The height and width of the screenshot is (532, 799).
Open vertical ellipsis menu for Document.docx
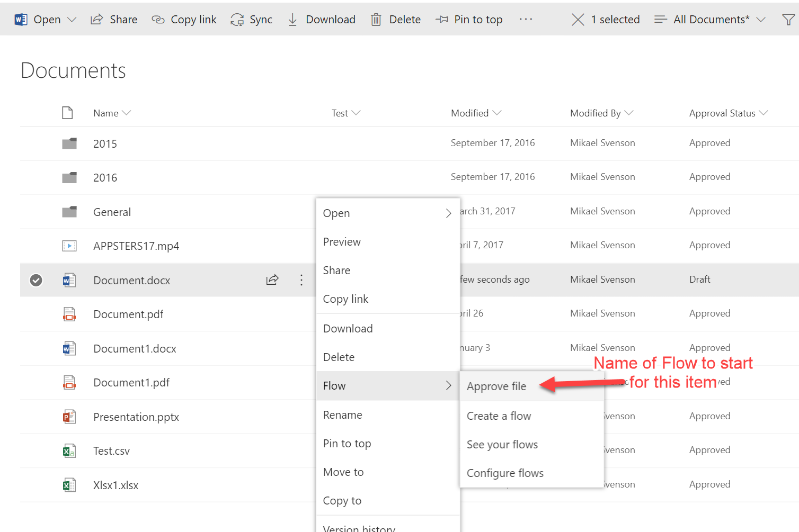[301, 279]
